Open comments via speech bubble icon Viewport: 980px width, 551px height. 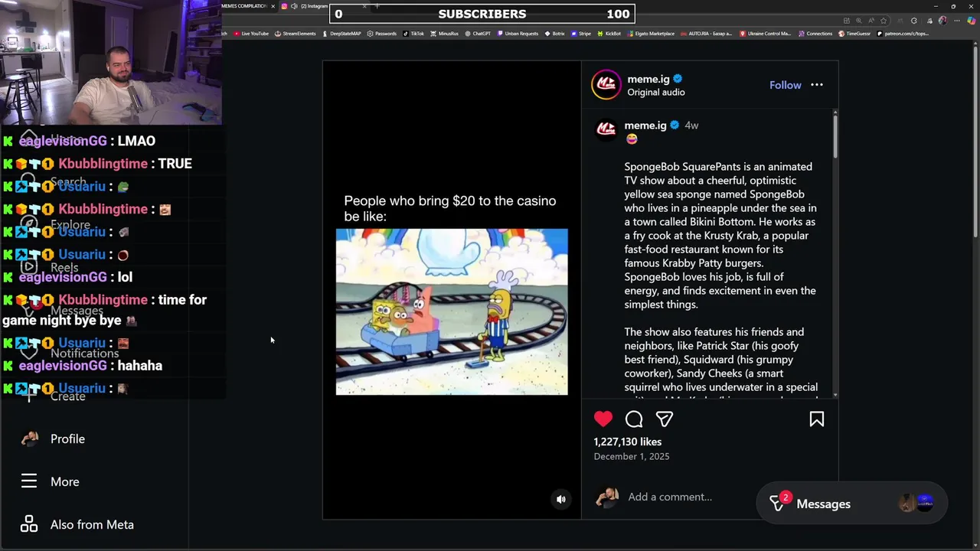(x=634, y=419)
